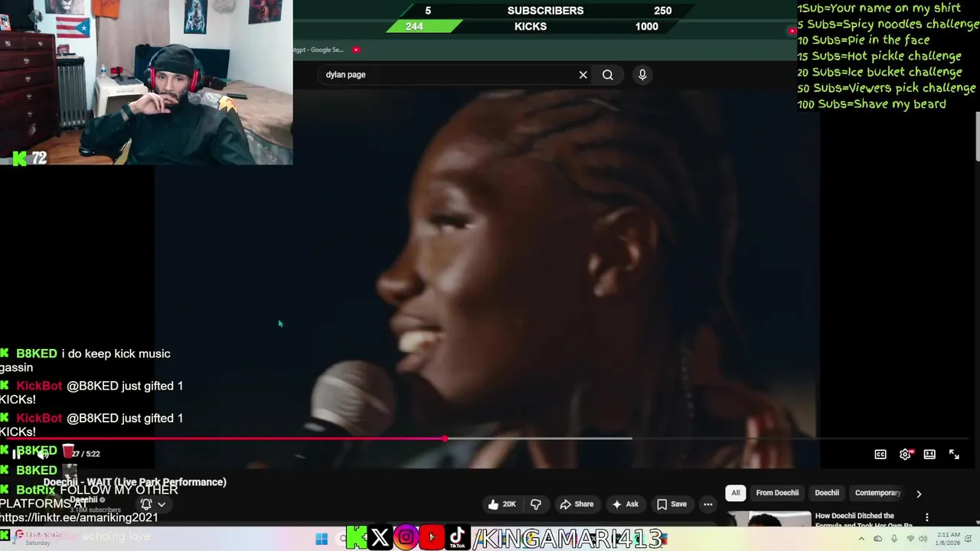
Task: Open Wi-Fi network settings in tray
Action: [909, 540]
